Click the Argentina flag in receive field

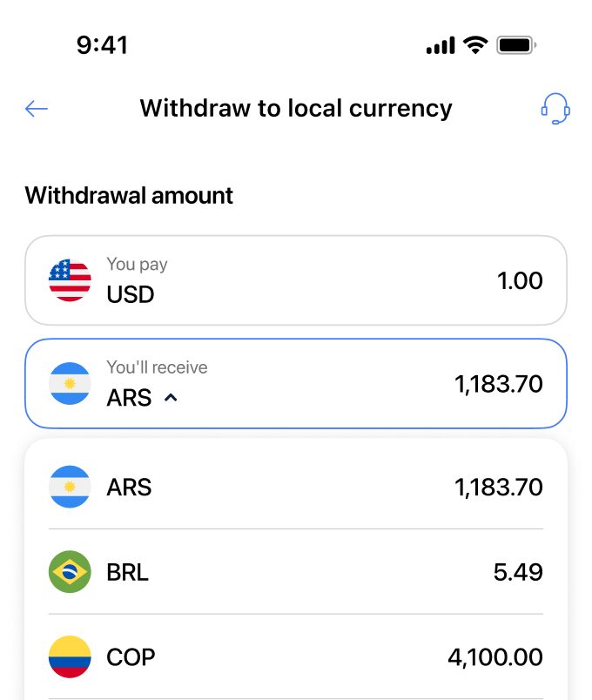70,383
